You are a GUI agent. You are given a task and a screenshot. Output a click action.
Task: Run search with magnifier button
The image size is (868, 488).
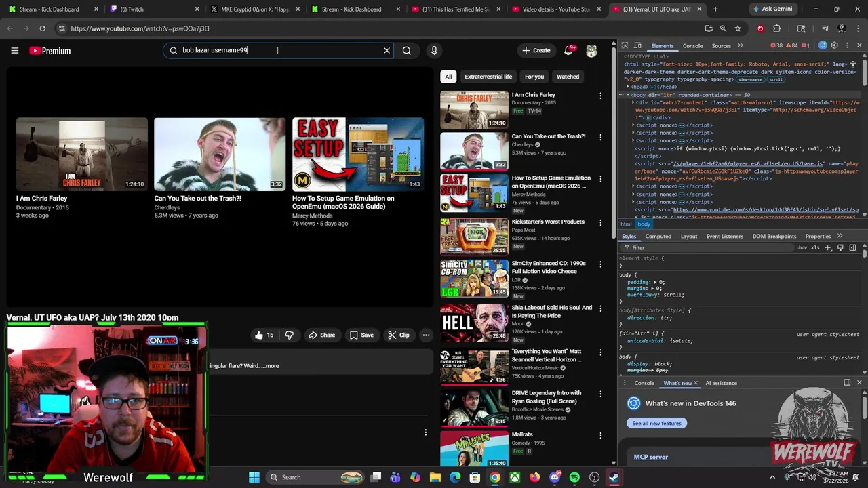(407, 50)
